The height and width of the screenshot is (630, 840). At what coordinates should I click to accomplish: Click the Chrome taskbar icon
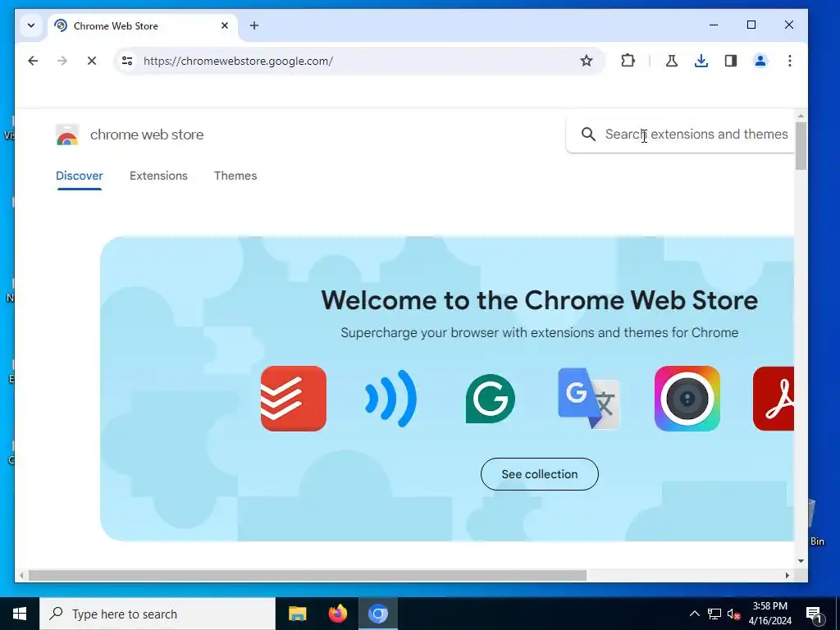[x=378, y=614]
